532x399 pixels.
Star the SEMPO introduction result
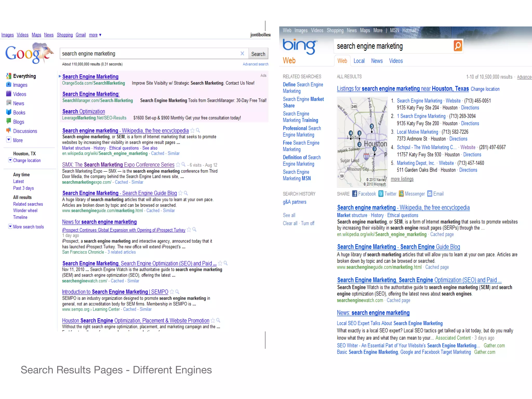coord(172,292)
